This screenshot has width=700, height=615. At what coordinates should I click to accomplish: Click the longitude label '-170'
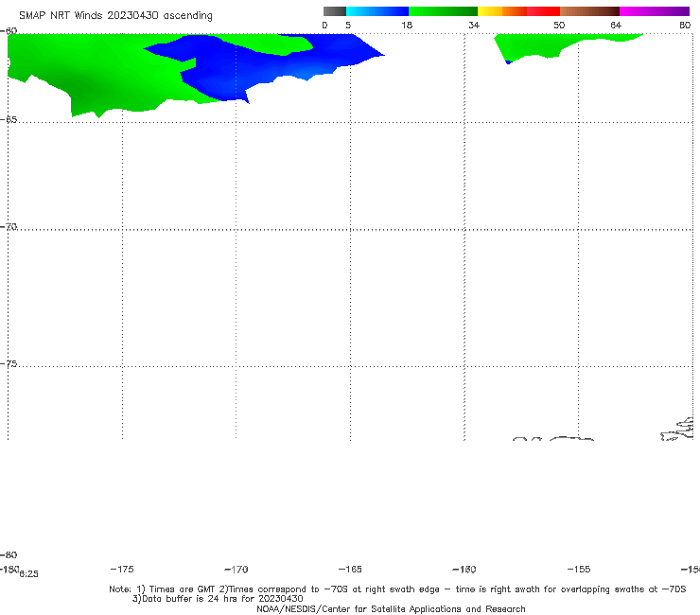(236, 570)
